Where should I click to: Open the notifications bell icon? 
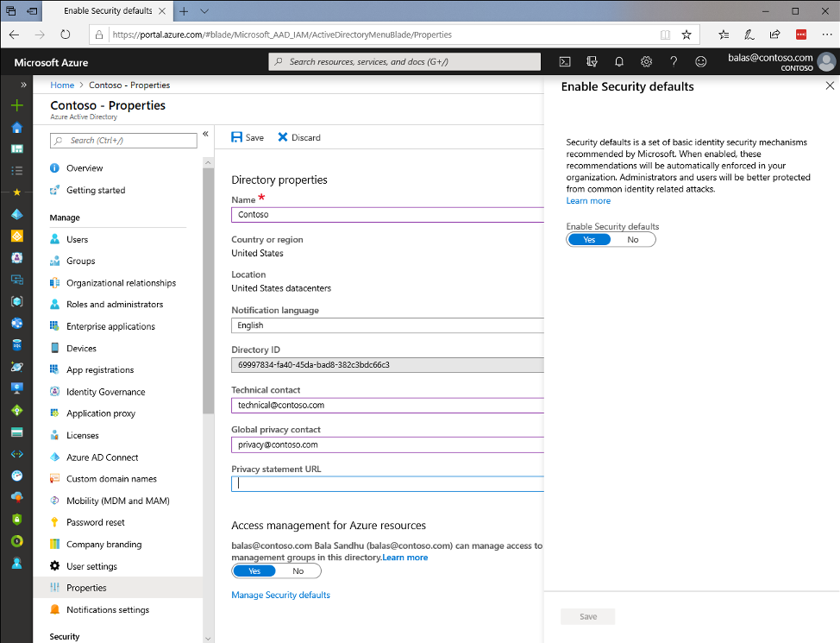tap(619, 62)
